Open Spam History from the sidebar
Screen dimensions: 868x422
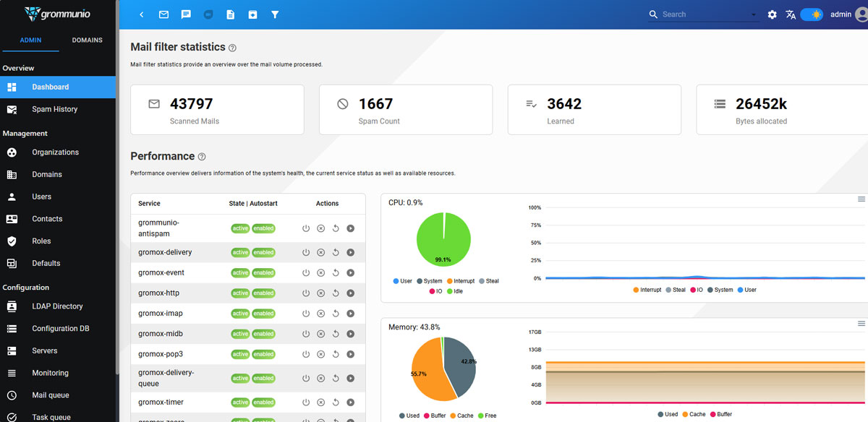56,109
